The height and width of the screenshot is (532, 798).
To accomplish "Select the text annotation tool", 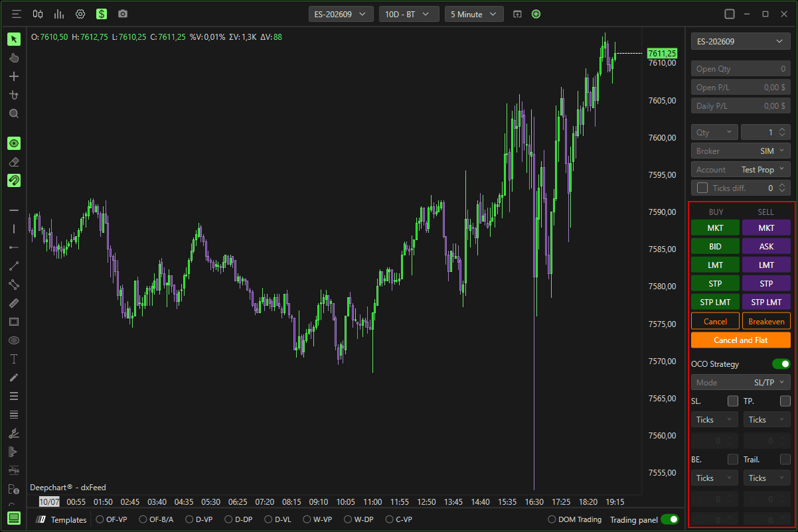I will tap(14, 359).
